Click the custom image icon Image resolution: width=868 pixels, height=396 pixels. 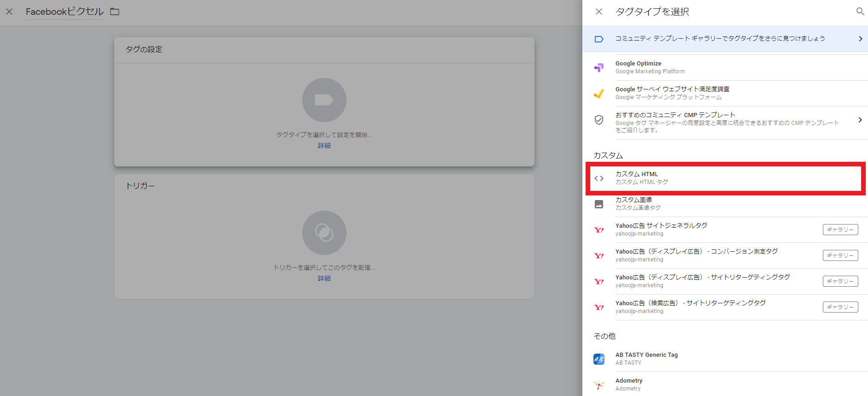(x=599, y=204)
